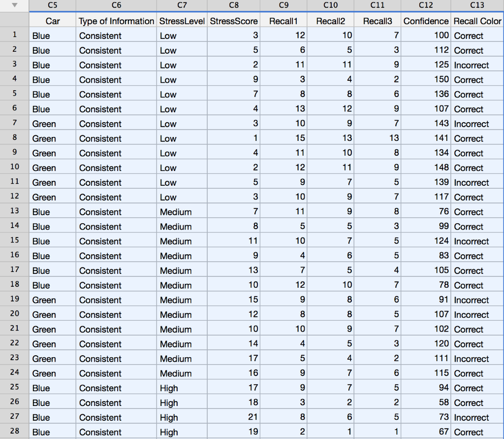This screenshot has width=504, height=439.
Task: Select row header 15
Action: point(14,241)
